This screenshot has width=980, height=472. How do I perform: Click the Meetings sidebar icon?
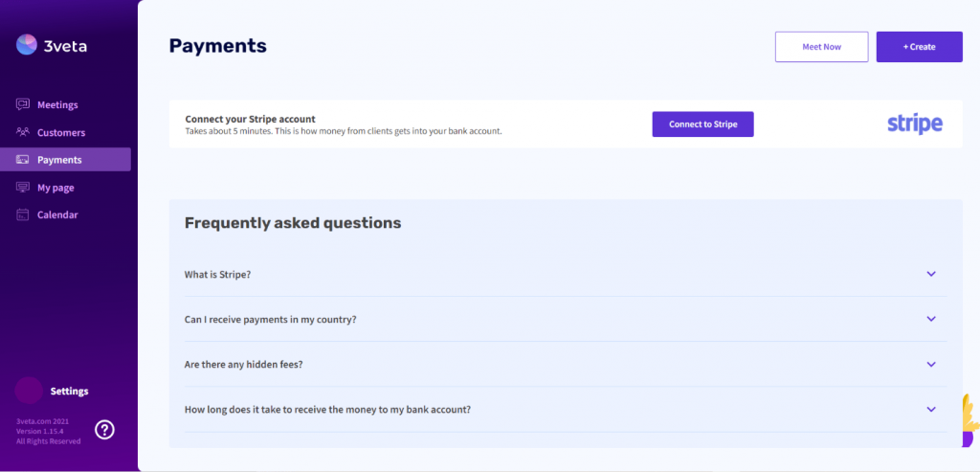[23, 104]
